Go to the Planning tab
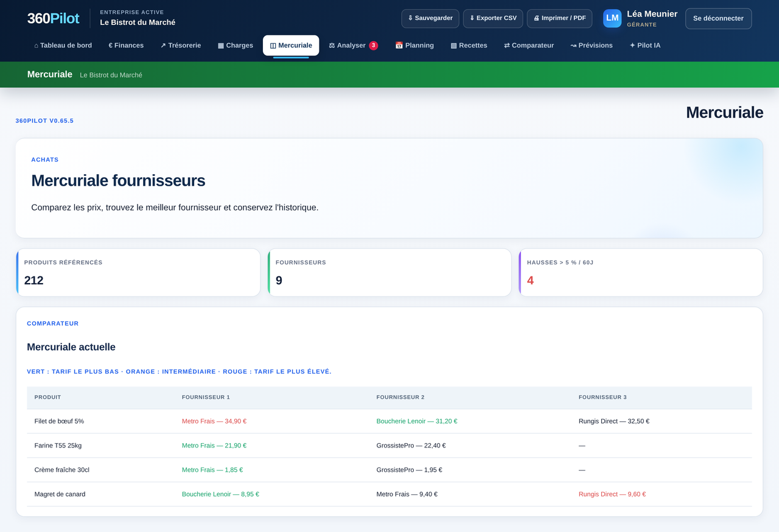The width and height of the screenshot is (779, 532). [414, 46]
